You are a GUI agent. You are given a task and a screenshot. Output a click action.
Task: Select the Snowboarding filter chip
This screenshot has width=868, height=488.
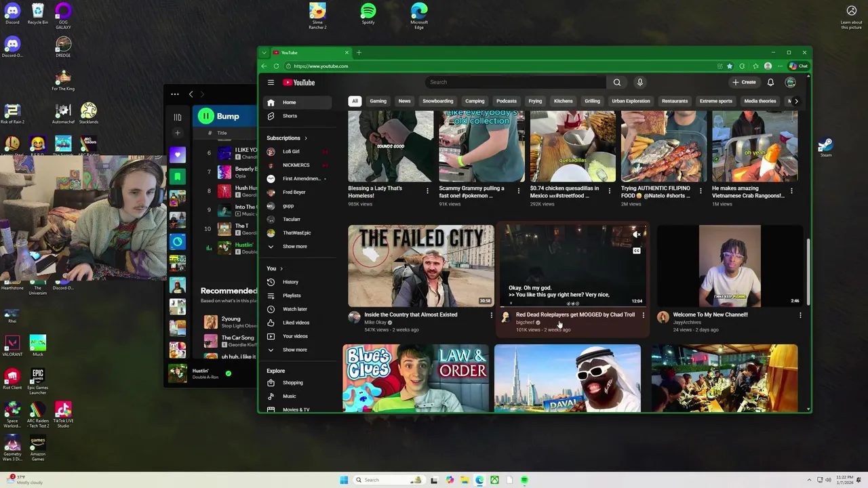(x=438, y=101)
